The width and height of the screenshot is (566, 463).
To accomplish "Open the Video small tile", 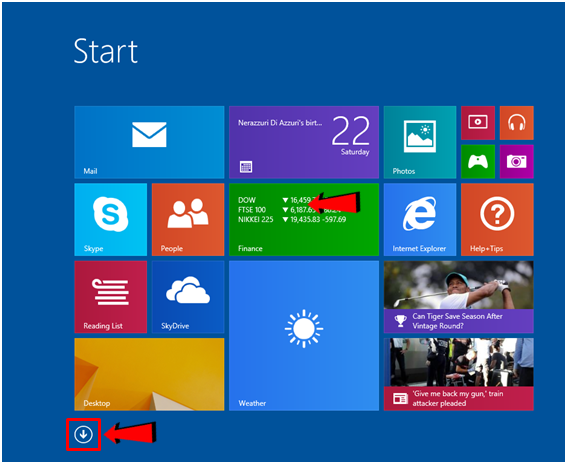I will (x=478, y=123).
